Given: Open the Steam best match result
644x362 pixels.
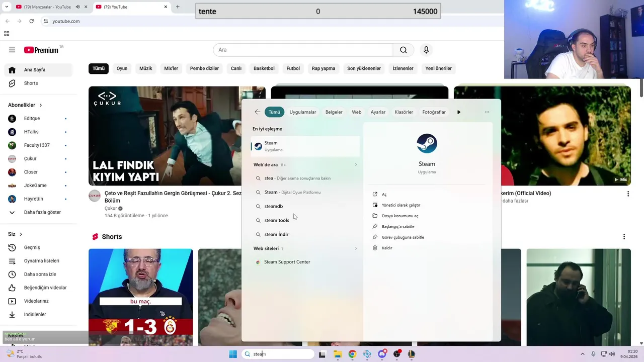Looking at the screenshot, I should click(305, 146).
